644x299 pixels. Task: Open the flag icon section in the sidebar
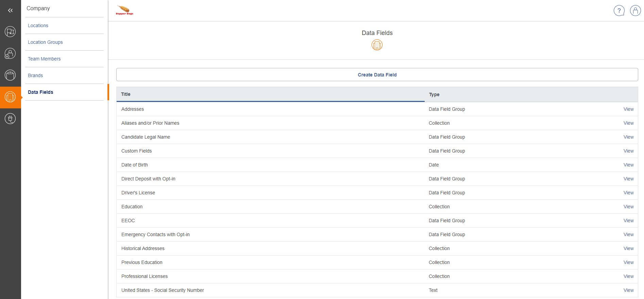tap(10, 32)
